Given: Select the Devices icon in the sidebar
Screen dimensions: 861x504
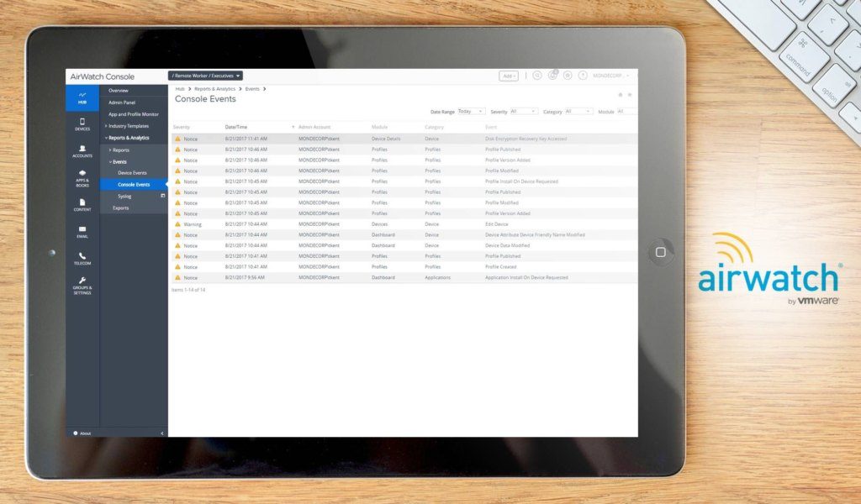Looking at the screenshot, I should coord(82,124).
